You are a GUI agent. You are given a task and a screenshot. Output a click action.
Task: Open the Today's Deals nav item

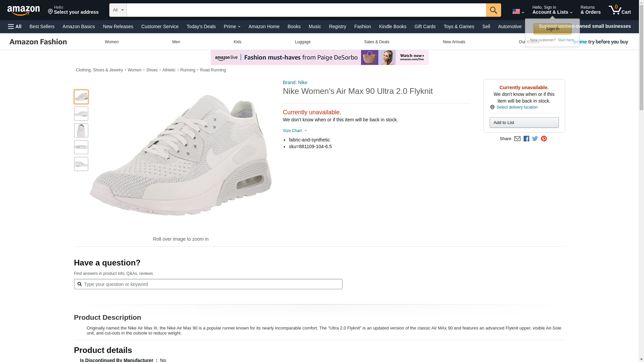click(201, 26)
